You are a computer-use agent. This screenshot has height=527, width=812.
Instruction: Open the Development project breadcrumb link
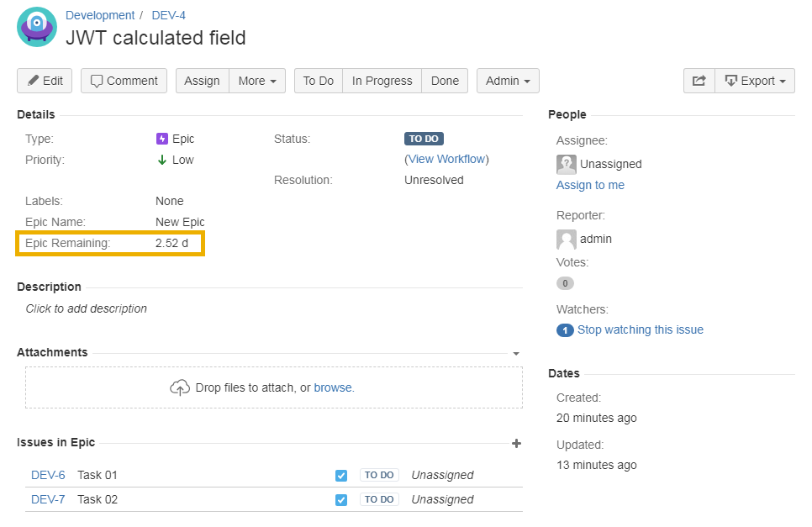pos(100,15)
